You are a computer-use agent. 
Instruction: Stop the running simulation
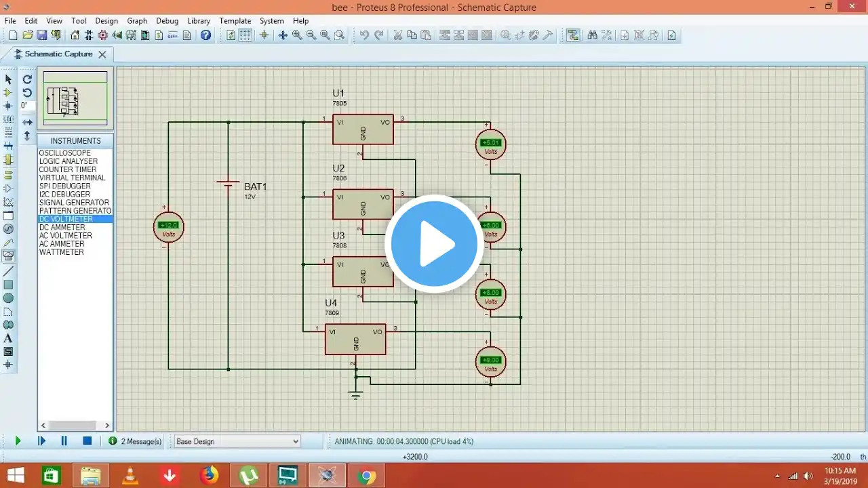coord(87,441)
